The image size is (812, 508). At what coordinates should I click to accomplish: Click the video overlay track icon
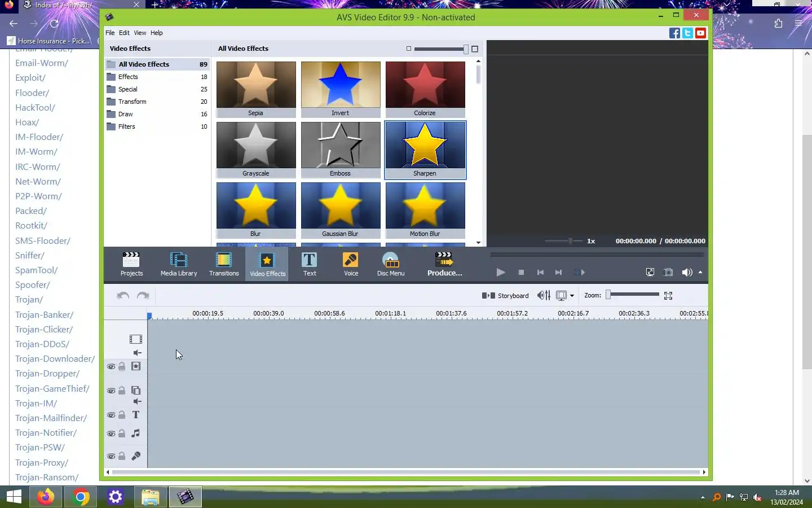point(136,390)
